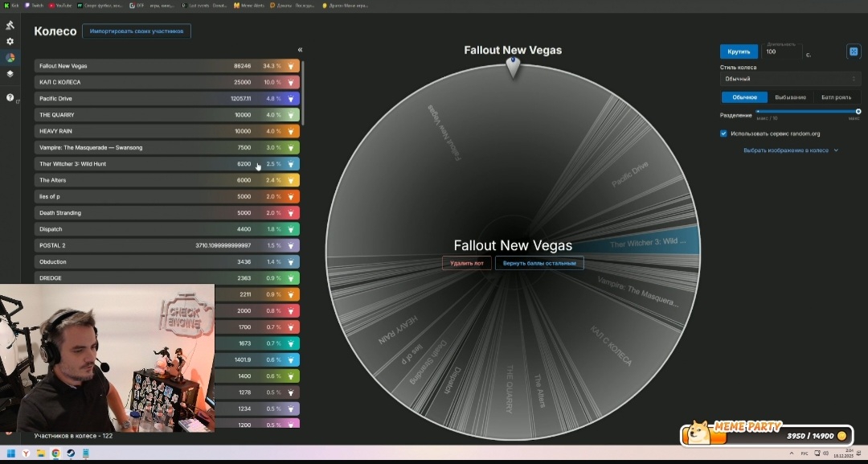Open Windows Start menu
The image size is (868, 464).
coord(10,453)
